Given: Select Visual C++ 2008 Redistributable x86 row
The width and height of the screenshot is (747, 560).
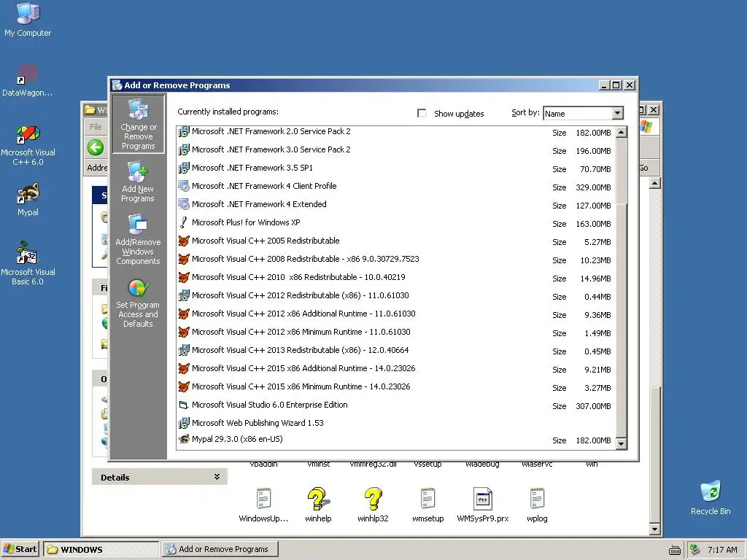Looking at the screenshot, I should coord(395,260).
